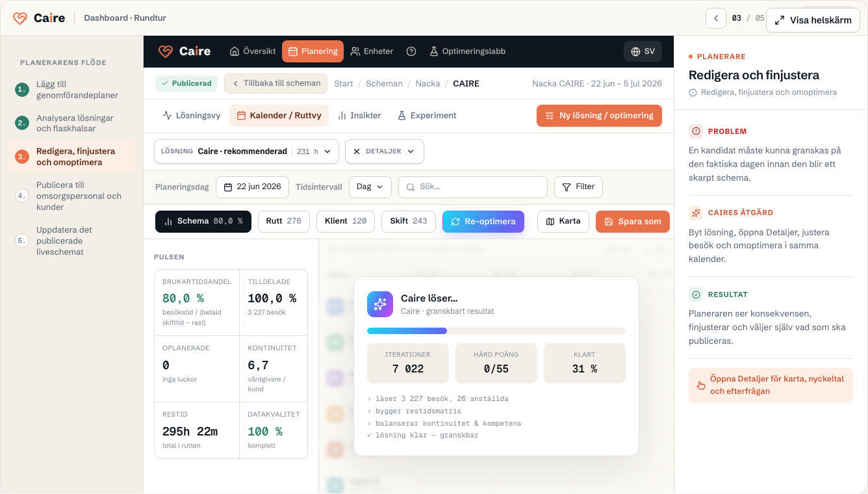Screen dimensions: 868x494
Task: Switch to Lösningsvy tab
Action: point(191,116)
